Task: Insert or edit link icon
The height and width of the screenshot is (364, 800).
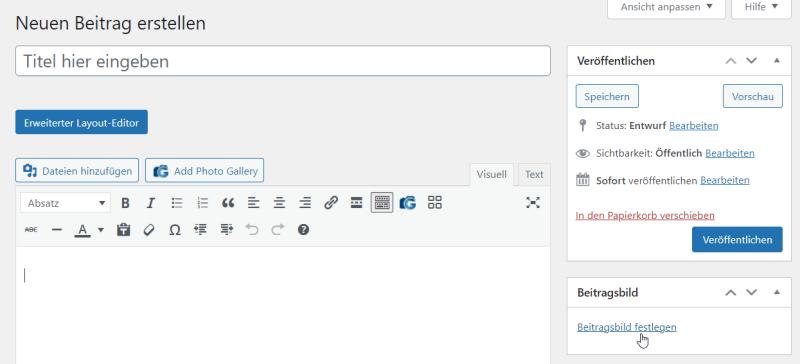Action: (331, 203)
